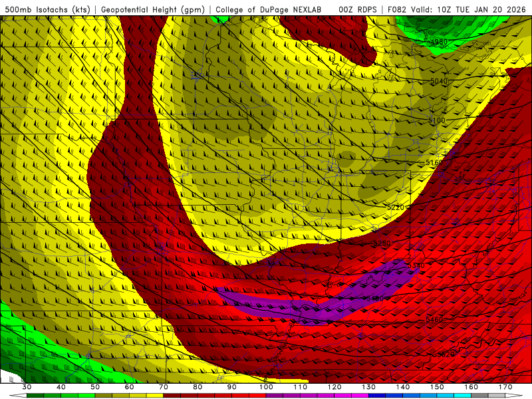Click the 50 tick label on color scale
The width and height of the screenshot is (532, 399).
(x=95, y=387)
